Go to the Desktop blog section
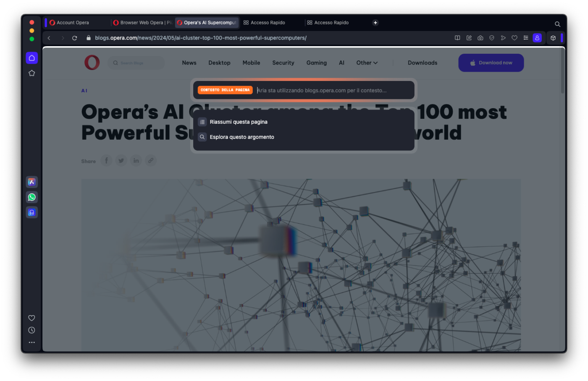588x381 pixels. 219,63
